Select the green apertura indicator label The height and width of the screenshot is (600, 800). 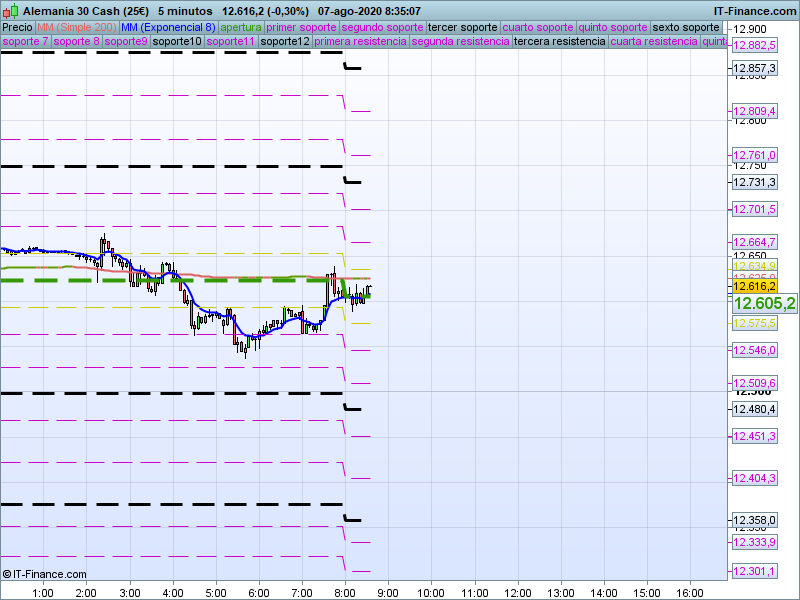(241, 27)
